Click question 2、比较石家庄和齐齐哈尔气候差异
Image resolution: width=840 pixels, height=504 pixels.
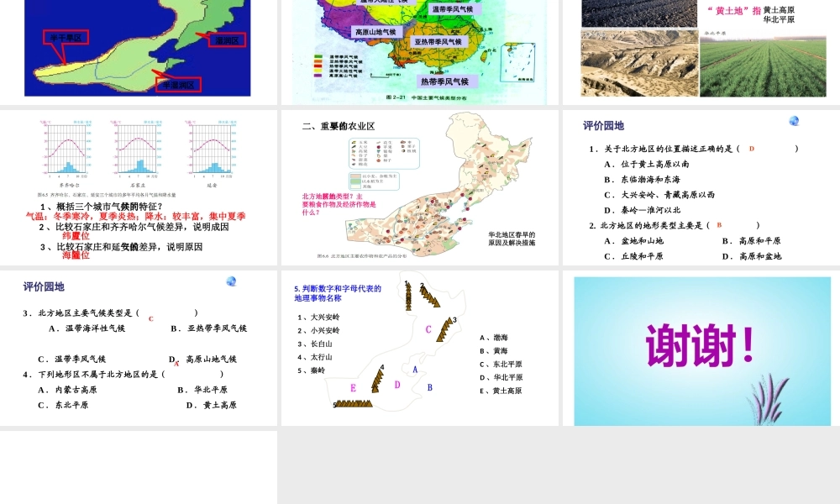134,227
